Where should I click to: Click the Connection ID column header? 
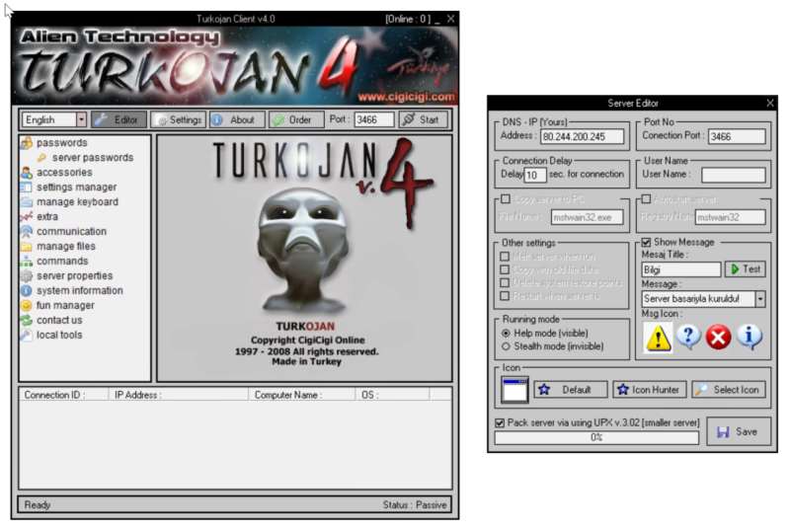(64, 396)
